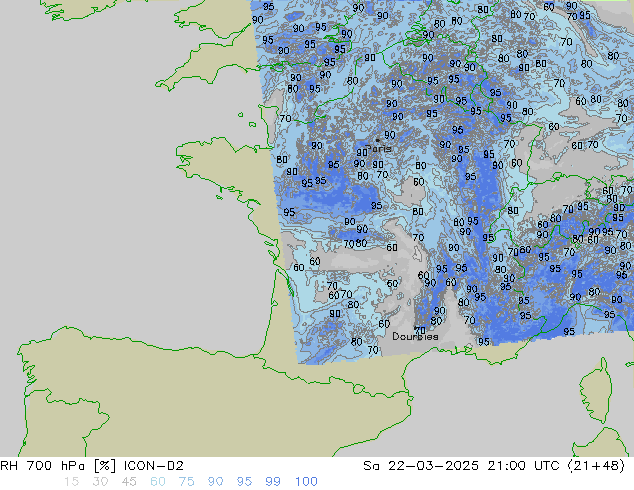634x490 pixels.
Task: Select legend value 45
Action: 129,482
